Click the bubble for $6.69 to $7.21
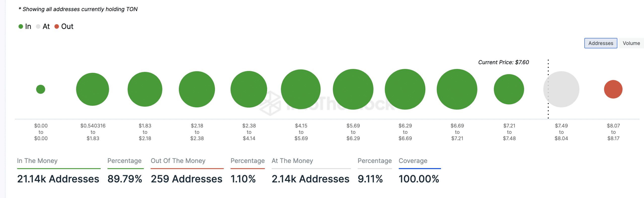 click(457, 89)
